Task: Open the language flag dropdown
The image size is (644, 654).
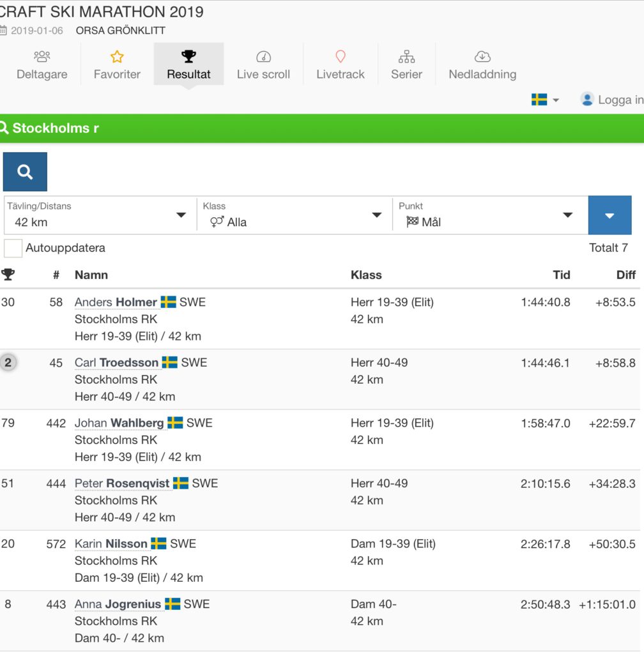Action: point(545,100)
